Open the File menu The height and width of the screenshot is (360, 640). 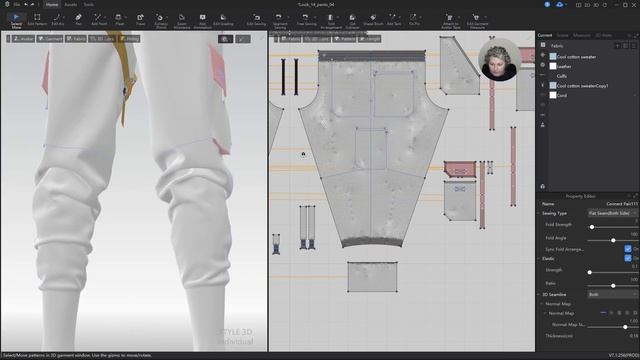pos(17,4)
